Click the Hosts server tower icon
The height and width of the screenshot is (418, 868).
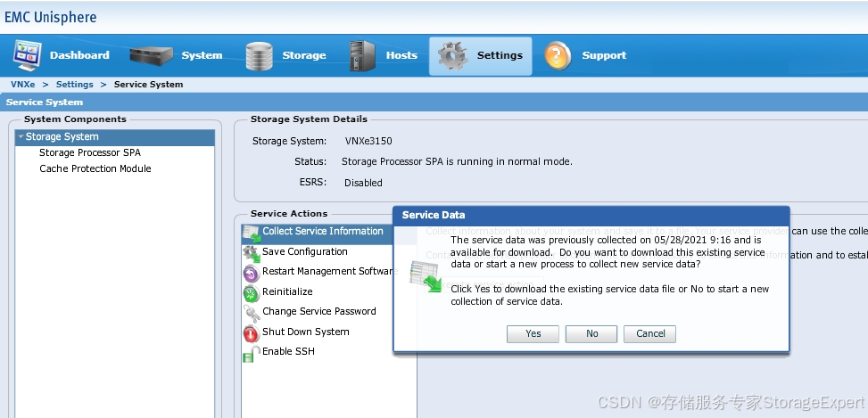pyautogui.click(x=362, y=56)
